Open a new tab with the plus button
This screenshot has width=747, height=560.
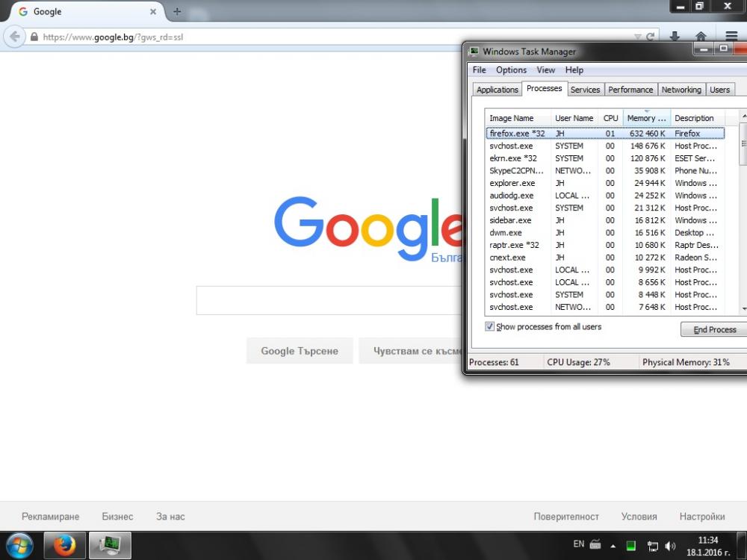(177, 11)
